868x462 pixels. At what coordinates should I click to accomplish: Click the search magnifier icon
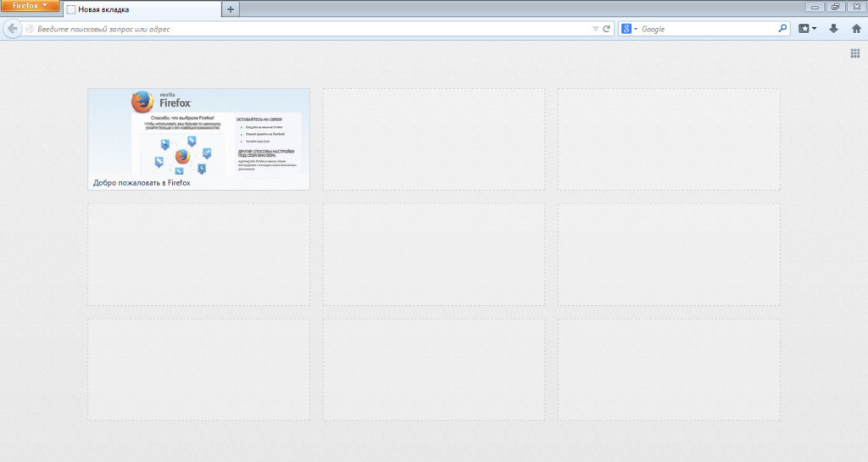(x=782, y=28)
